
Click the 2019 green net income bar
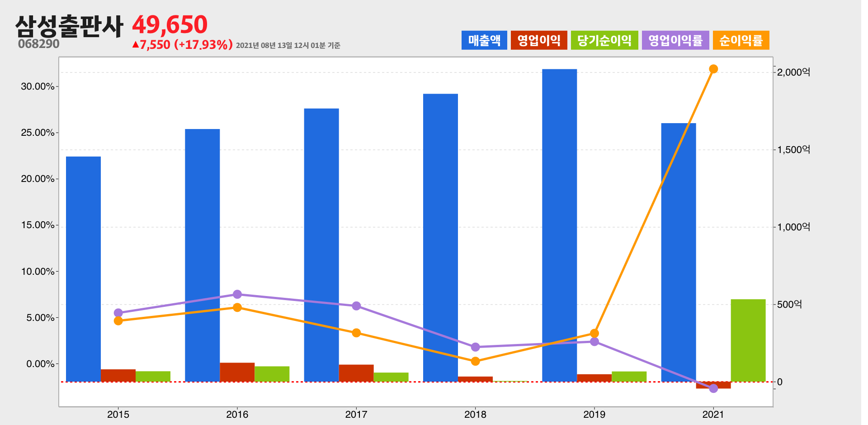click(629, 377)
